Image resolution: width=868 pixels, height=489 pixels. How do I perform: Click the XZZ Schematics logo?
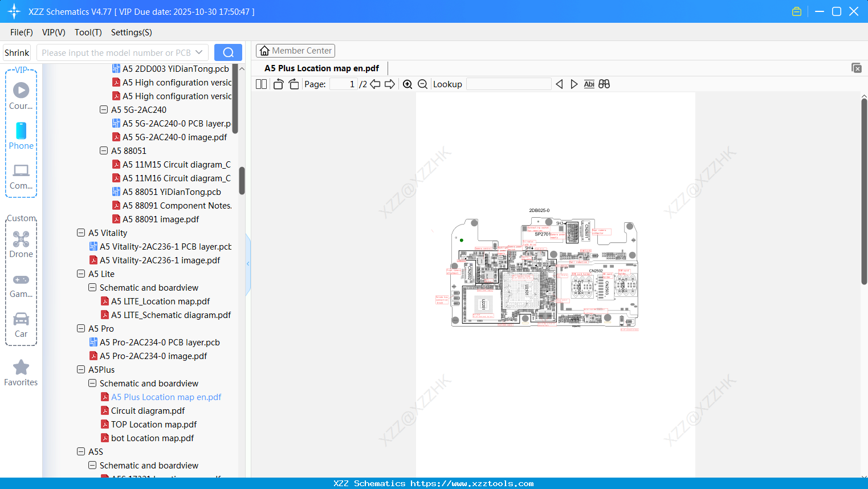pos(14,11)
